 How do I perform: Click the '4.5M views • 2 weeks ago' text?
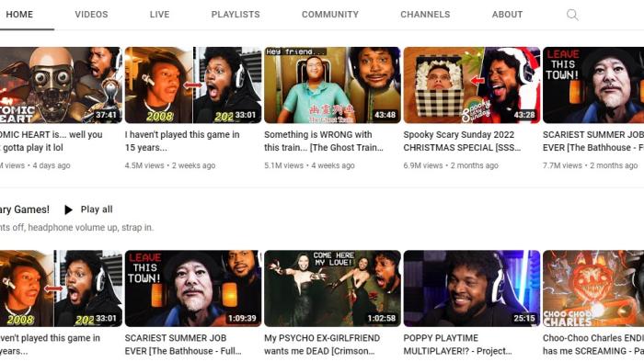coord(170,165)
